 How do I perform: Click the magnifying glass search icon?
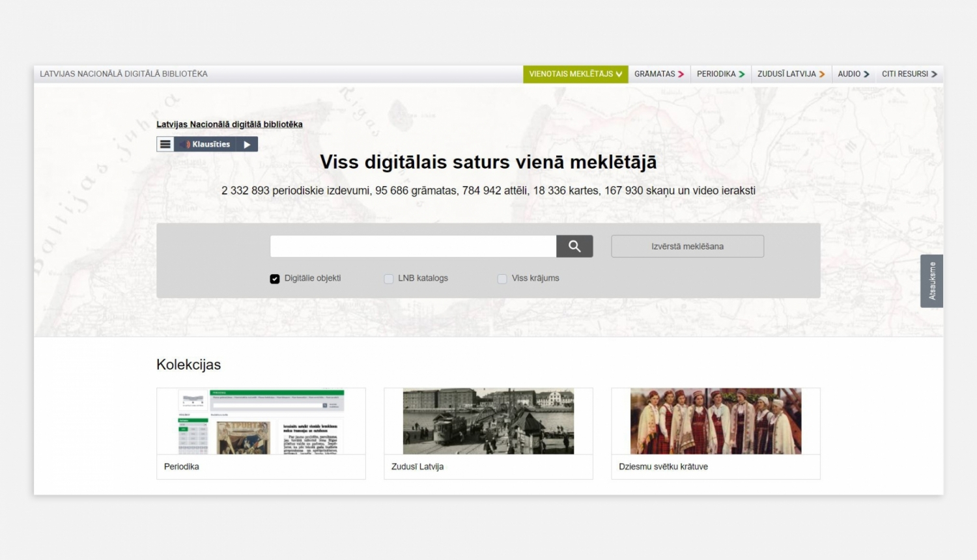(x=574, y=246)
